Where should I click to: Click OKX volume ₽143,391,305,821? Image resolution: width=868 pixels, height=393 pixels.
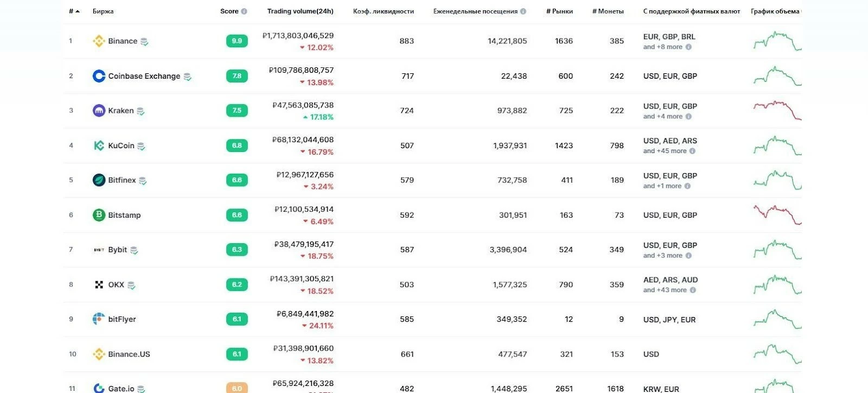click(x=302, y=279)
